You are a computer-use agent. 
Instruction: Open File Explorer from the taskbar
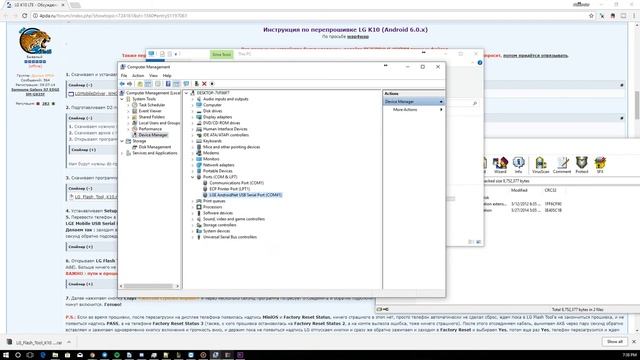55,355
